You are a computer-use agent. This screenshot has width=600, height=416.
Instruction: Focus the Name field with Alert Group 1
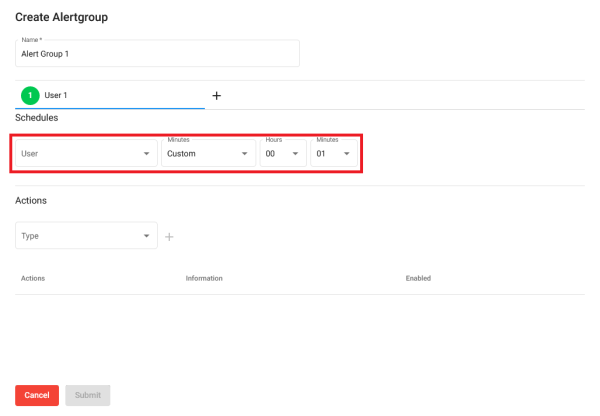(157, 53)
